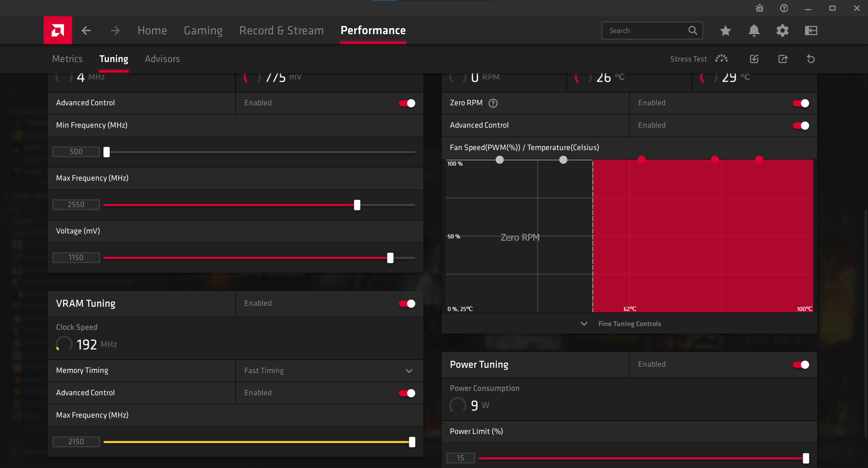
Task: Click the back arrow navigation icon
Action: click(x=86, y=31)
